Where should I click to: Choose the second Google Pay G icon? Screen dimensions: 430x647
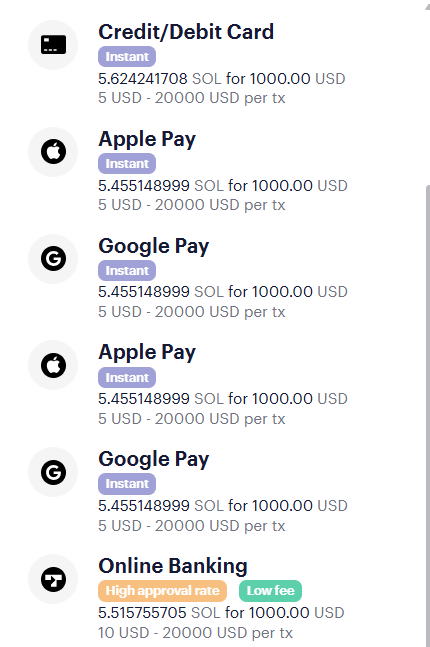pos(53,472)
